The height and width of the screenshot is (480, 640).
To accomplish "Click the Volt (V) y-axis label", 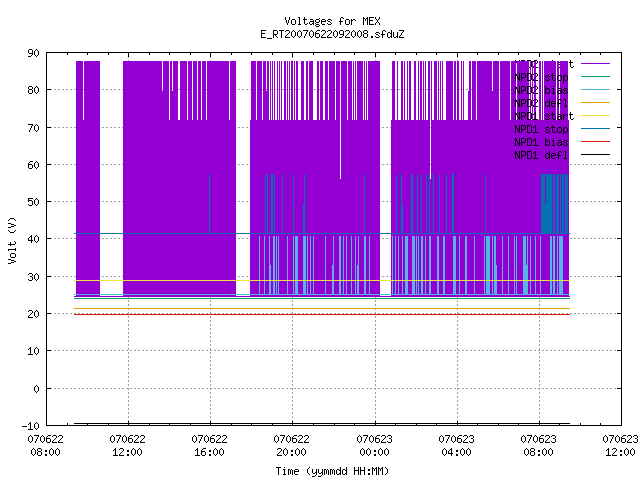I will 12,240.
